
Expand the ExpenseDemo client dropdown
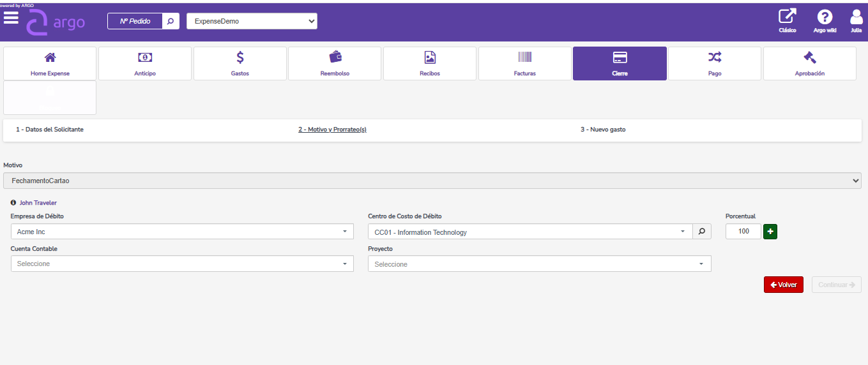click(x=252, y=21)
